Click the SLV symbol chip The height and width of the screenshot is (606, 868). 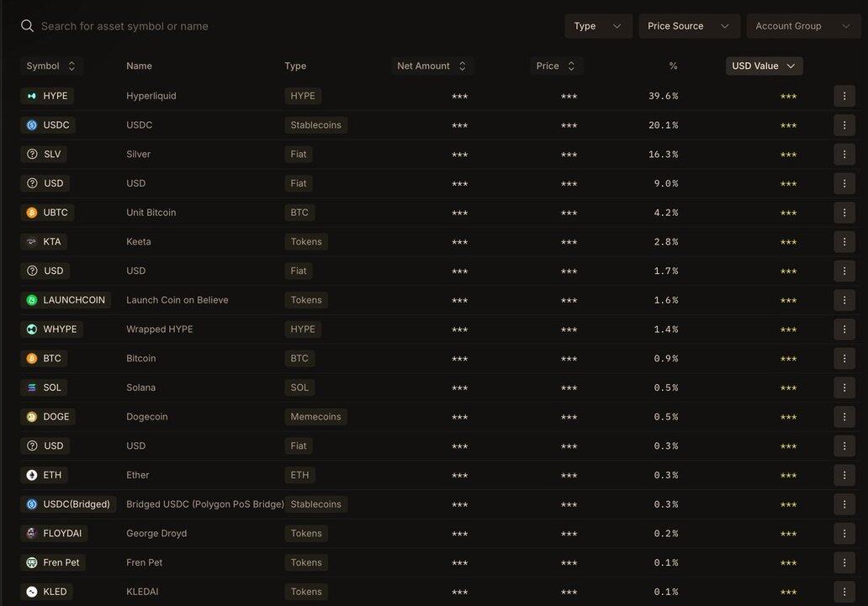point(44,155)
